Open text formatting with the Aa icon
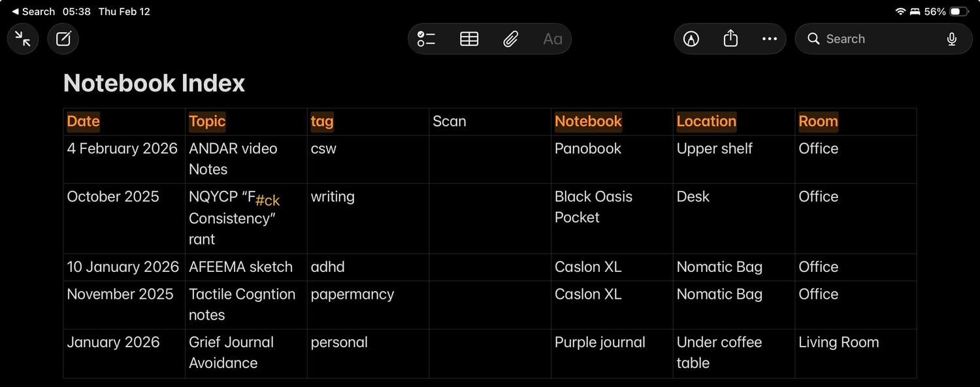Image resolution: width=980 pixels, height=387 pixels. click(552, 39)
